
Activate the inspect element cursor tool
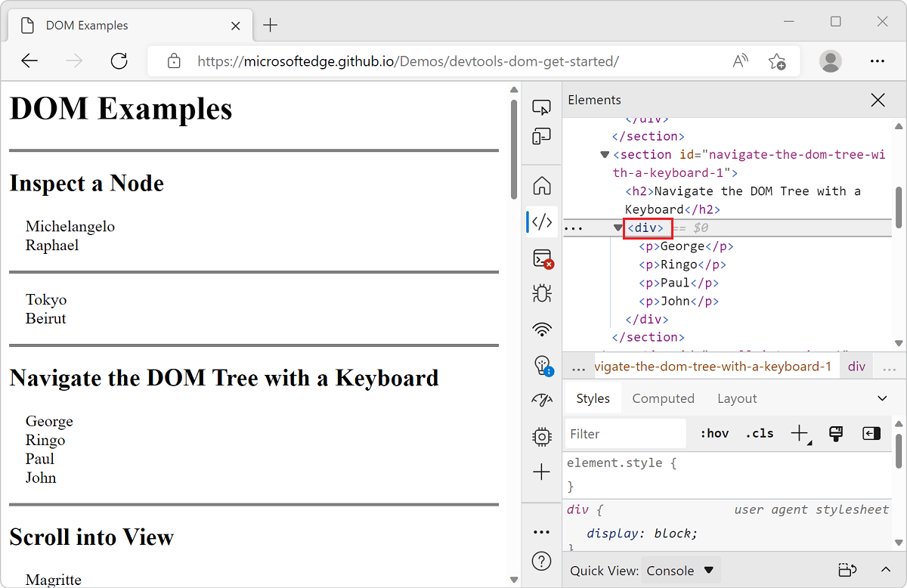[541, 107]
